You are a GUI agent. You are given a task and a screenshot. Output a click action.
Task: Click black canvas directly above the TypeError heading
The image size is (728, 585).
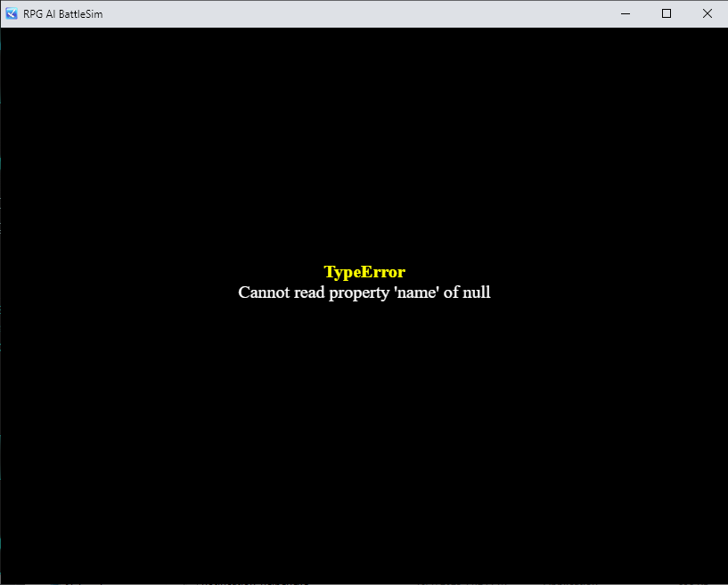pos(364,214)
